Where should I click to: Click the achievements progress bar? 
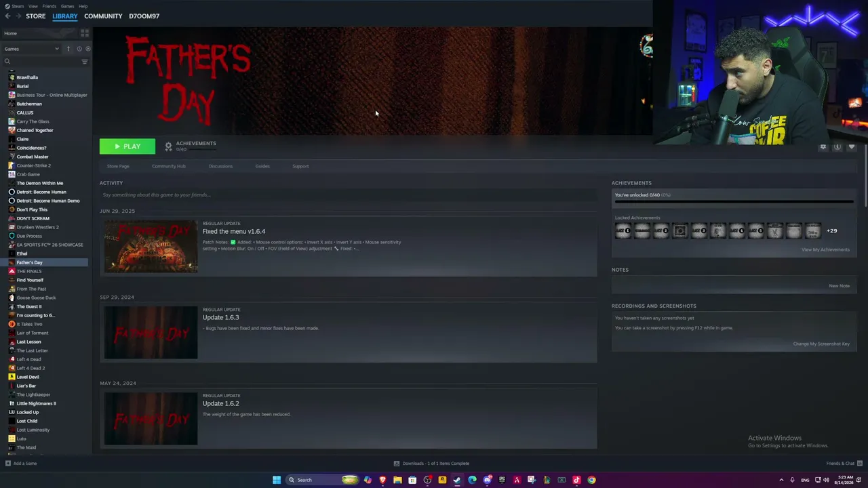pos(734,201)
